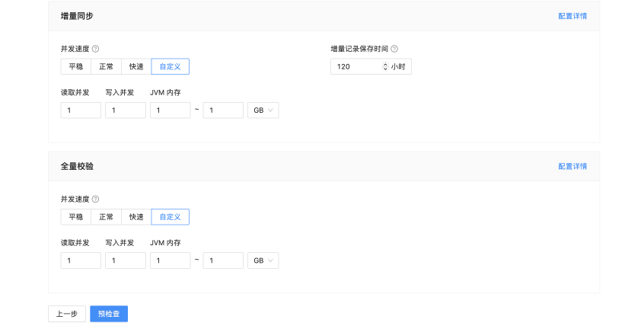Focus 写入并发 field in 增量同步

point(126,110)
